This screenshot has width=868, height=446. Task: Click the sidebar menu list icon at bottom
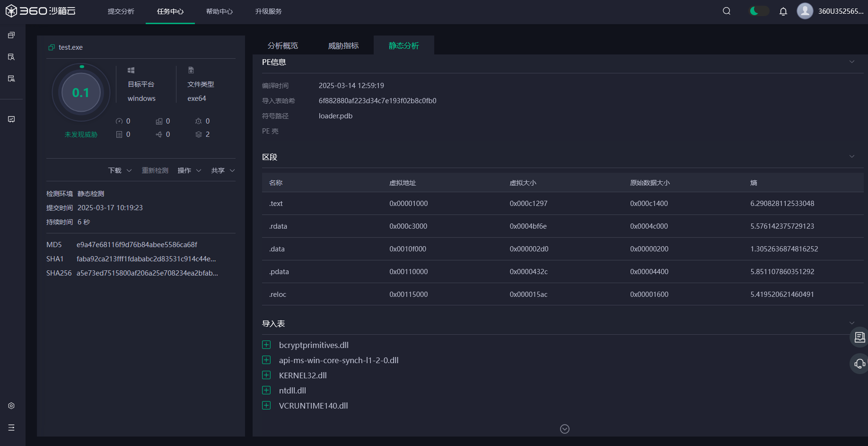(x=11, y=428)
